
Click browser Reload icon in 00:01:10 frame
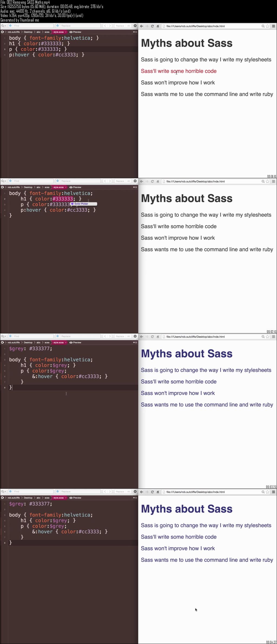(x=152, y=26)
